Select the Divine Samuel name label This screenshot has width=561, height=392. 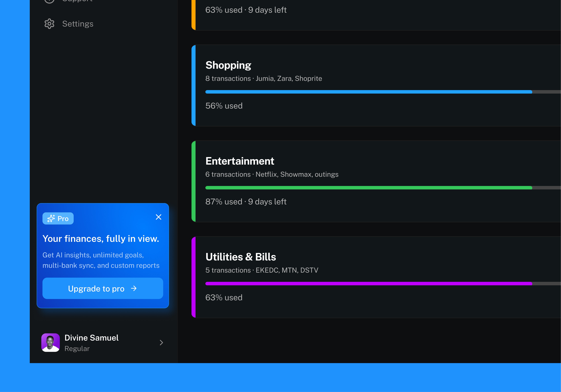click(x=91, y=338)
